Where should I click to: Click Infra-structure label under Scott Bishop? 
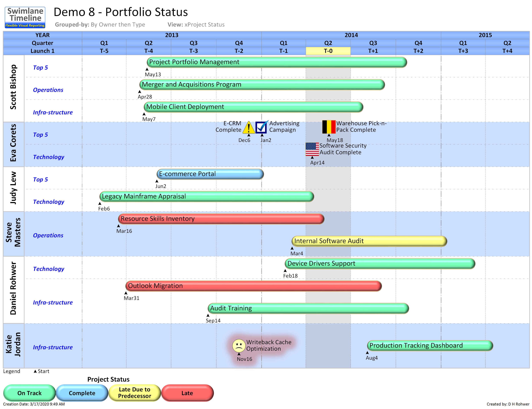click(x=53, y=112)
